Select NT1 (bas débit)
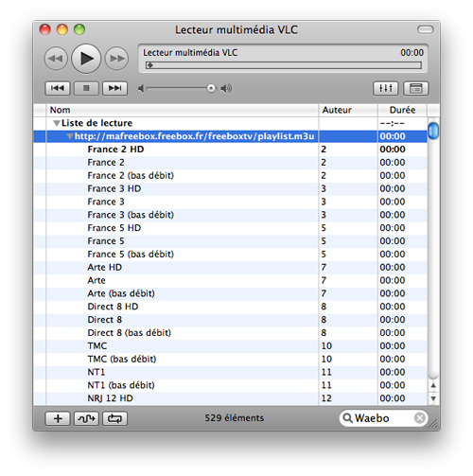The height and width of the screenshot is (476, 473). (x=230, y=385)
